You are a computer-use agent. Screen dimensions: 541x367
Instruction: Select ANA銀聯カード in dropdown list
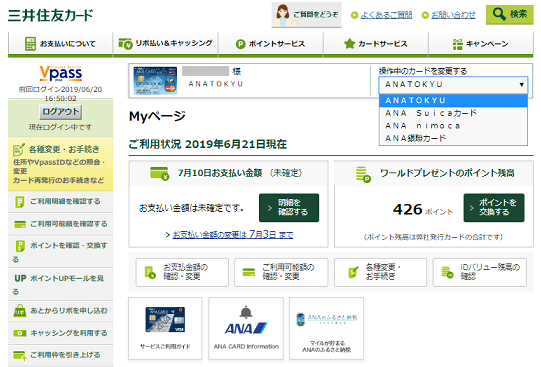pos(453,138)
